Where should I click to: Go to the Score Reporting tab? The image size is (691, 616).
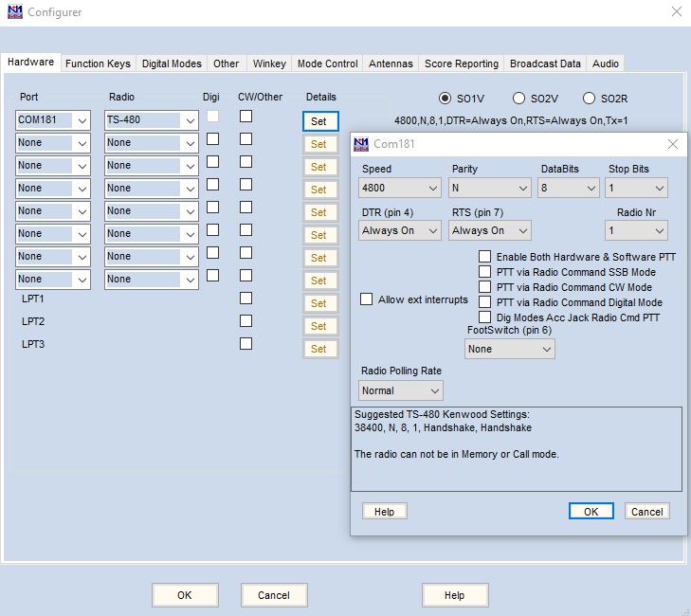(461, 63)
